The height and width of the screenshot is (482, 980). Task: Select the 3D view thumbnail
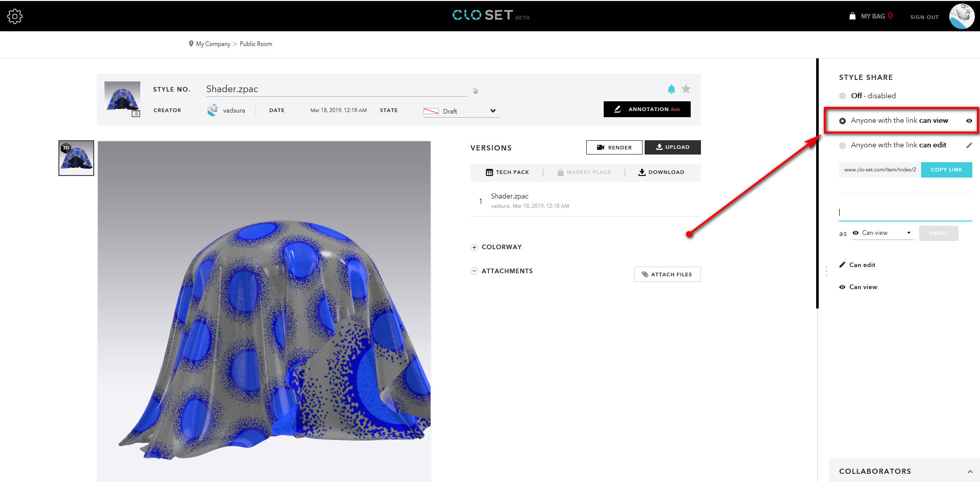(76, 158)
